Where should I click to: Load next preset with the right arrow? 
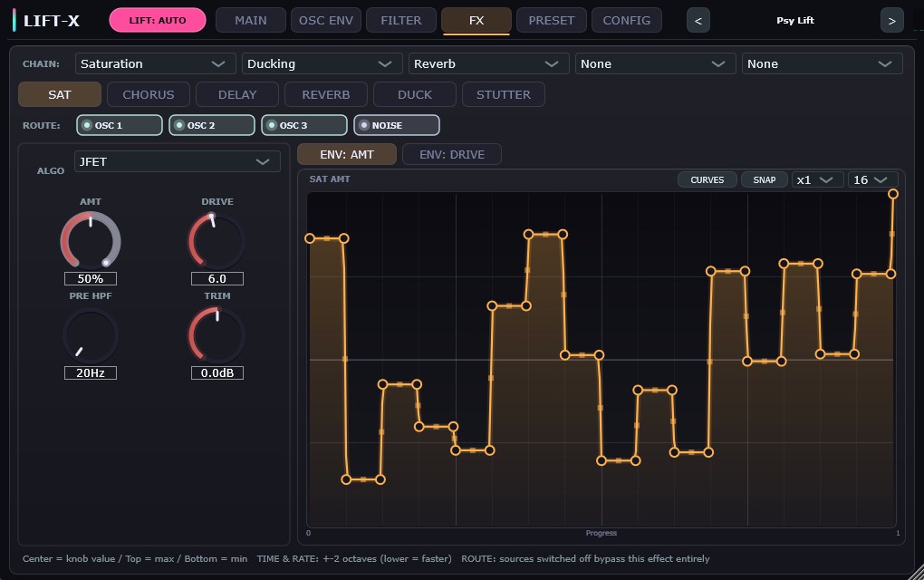pos(891,21)
